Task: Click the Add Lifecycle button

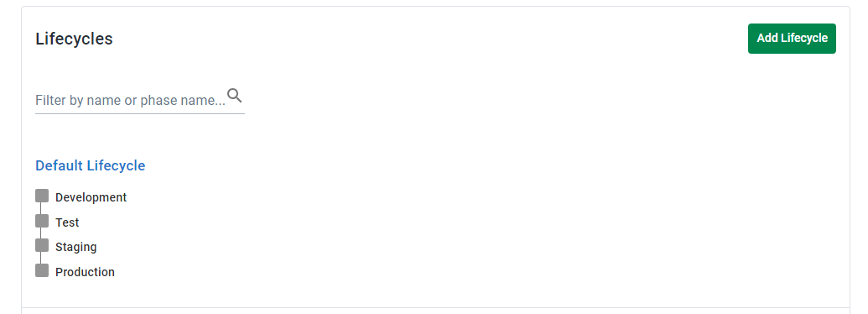Action: [792, 39]
